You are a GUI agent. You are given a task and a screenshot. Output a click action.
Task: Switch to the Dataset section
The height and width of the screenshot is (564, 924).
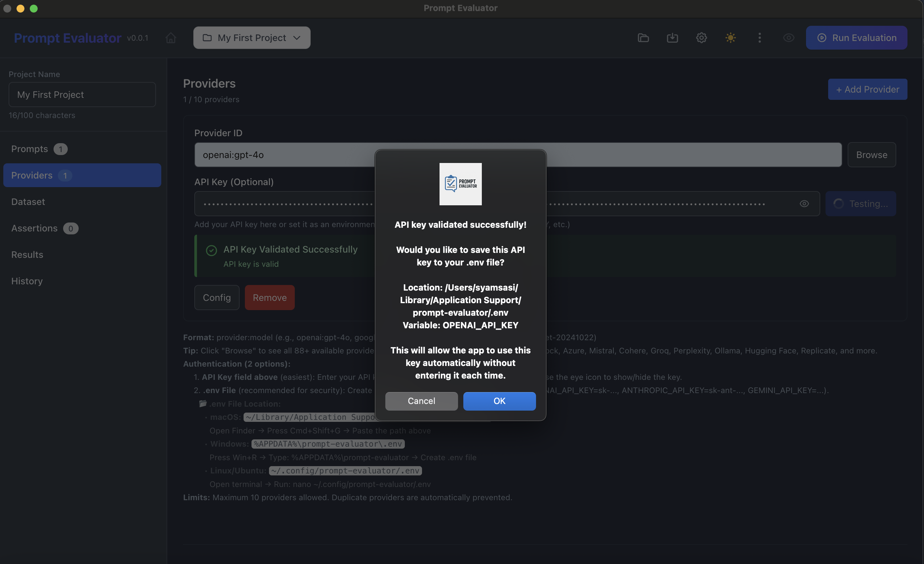(x=28, y=202)
